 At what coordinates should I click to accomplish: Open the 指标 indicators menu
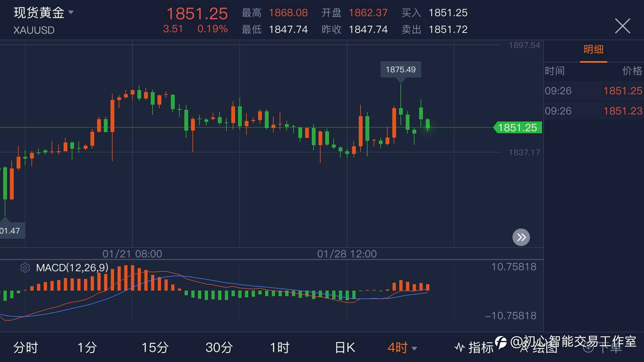pyautogui.click(x=474, y=347)
